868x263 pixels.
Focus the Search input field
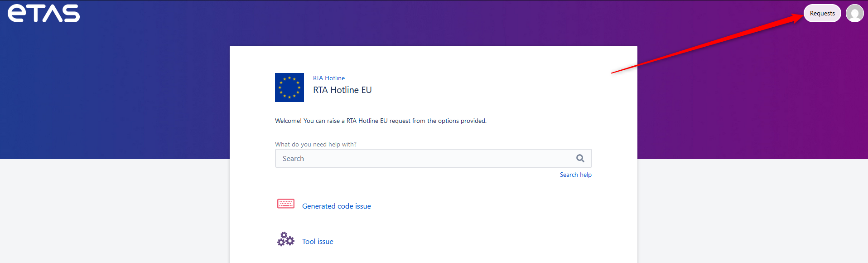(434, 158)
